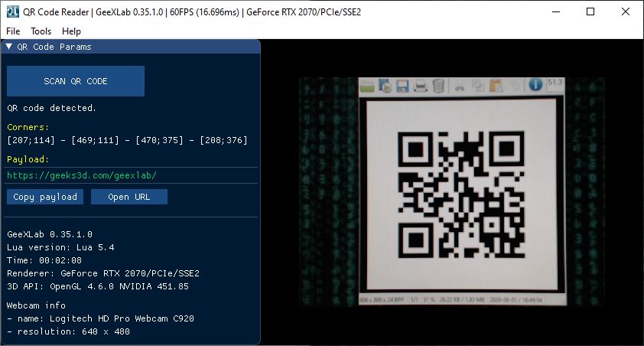Click the 'Payload:' label

pyautogui.click(x=28, y=159)
